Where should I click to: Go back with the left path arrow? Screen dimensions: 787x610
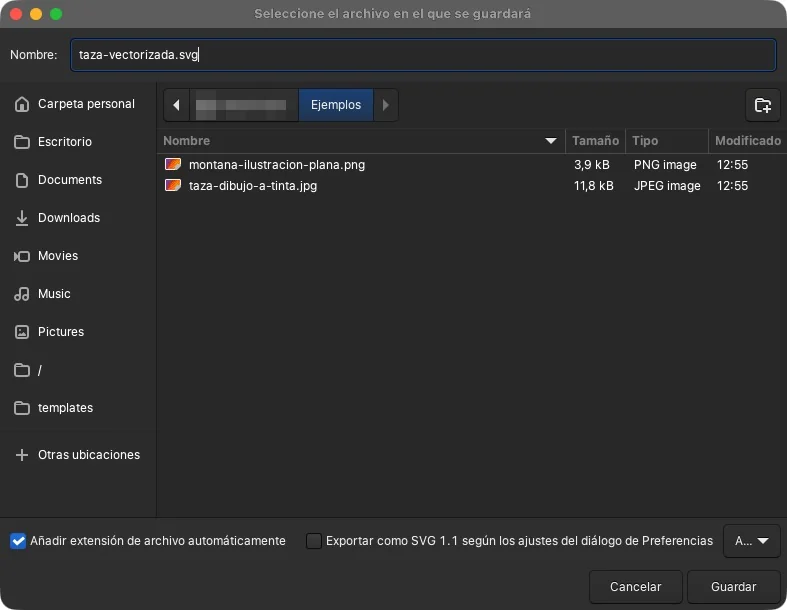point(176,105)
